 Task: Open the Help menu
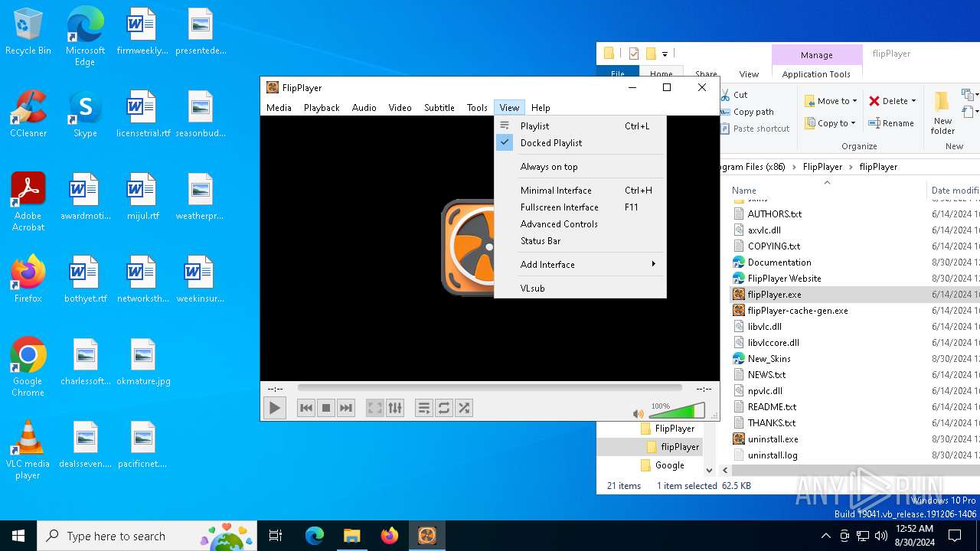point(541,108)
